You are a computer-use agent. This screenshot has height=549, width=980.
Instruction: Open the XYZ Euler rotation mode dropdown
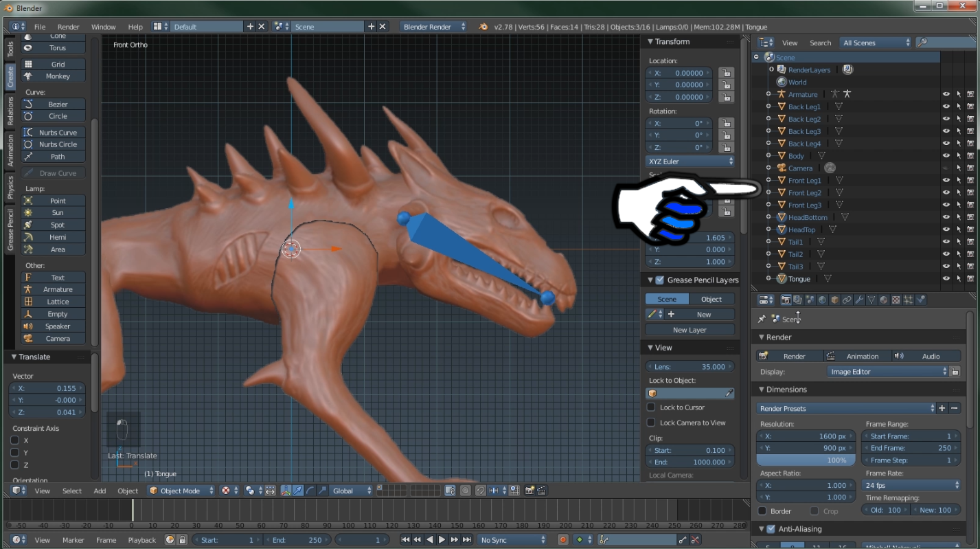(x=691, y=161)
